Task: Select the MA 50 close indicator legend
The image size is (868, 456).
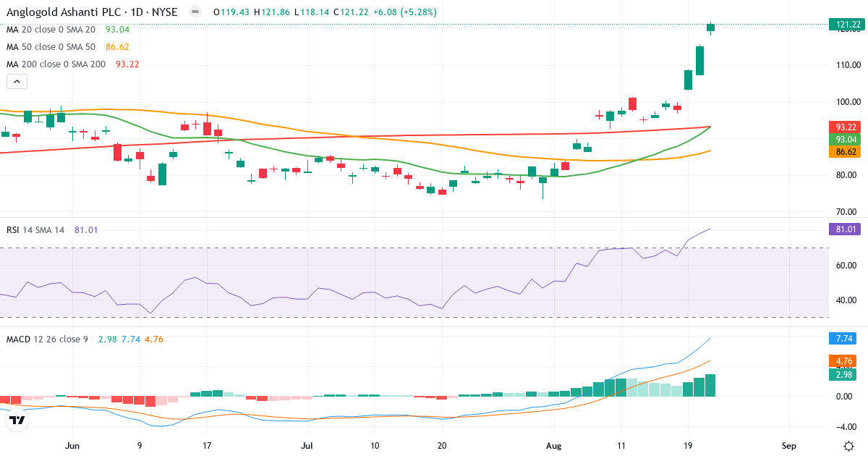Action: click(51, 47)
